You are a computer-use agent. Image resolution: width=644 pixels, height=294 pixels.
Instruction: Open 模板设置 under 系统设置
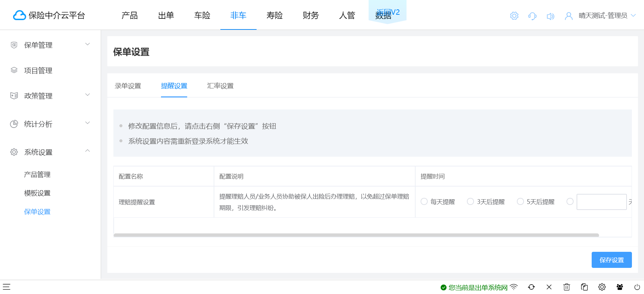click(x=37, y=193)
